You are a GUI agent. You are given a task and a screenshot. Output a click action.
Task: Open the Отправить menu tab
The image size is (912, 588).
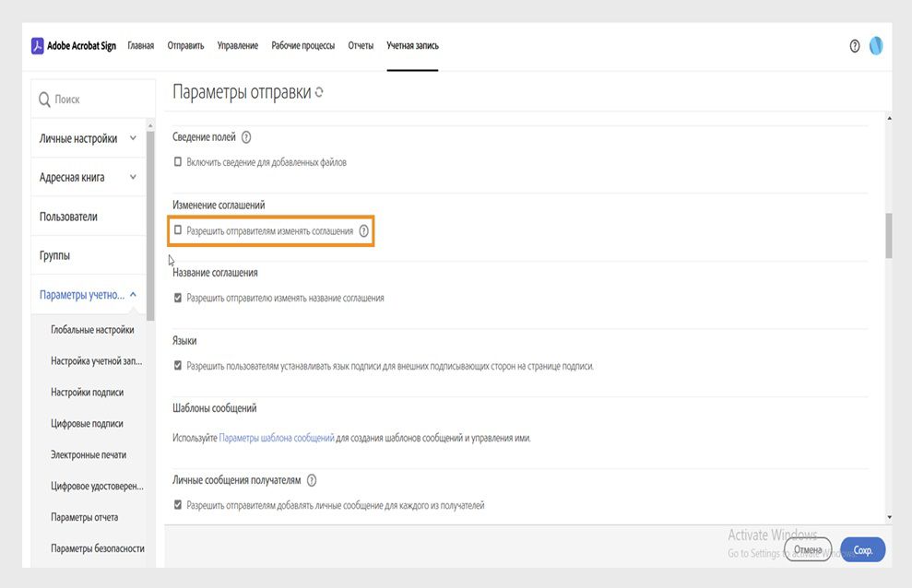pos(185,46)
